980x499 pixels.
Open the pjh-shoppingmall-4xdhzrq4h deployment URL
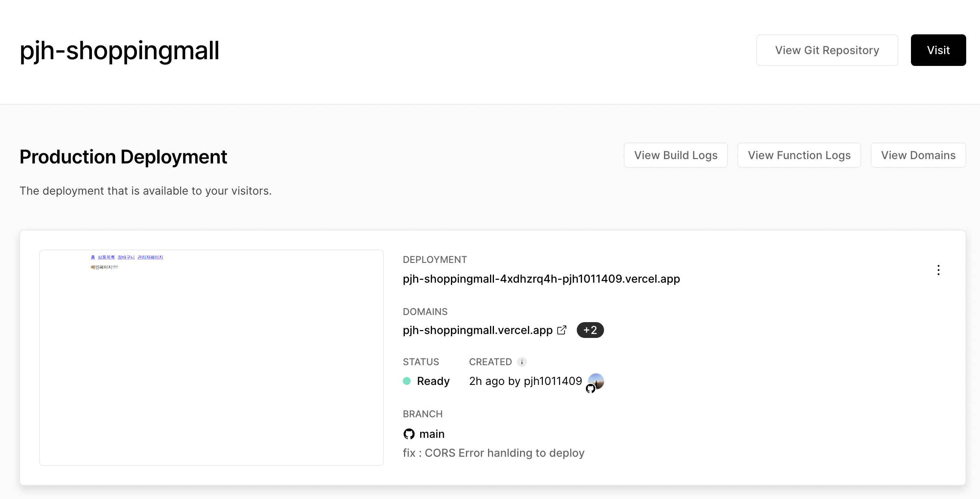(541, 279)
